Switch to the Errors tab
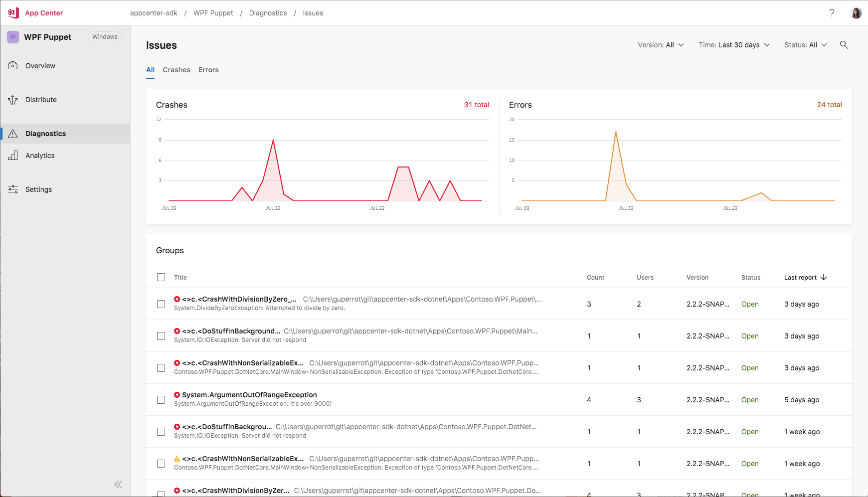This screenshot has width=868, height=497. [x=208, y=70]
